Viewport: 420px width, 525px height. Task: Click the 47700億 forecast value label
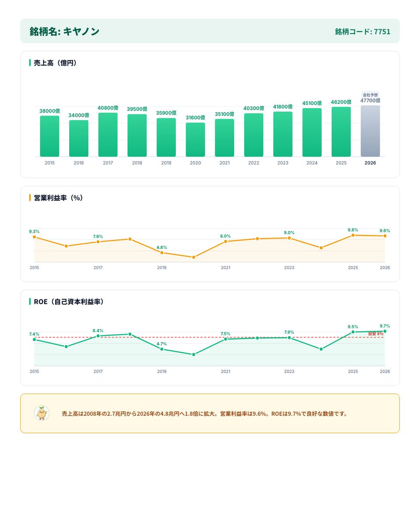(370, 101)
